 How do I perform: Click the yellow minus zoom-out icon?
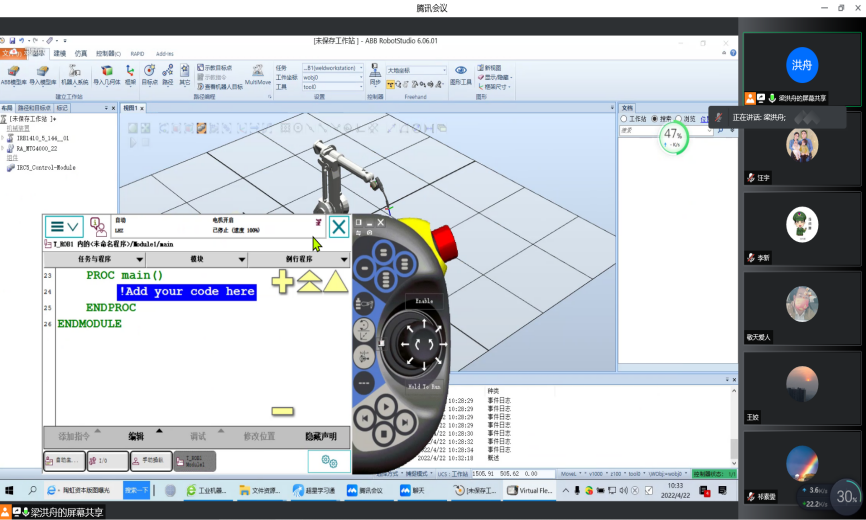[283, 410]
